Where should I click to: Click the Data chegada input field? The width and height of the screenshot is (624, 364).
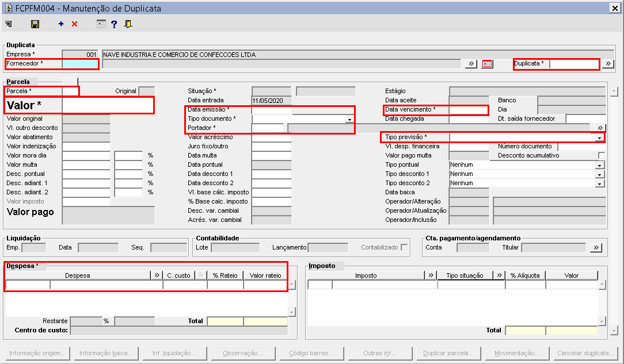coord(469,119)
